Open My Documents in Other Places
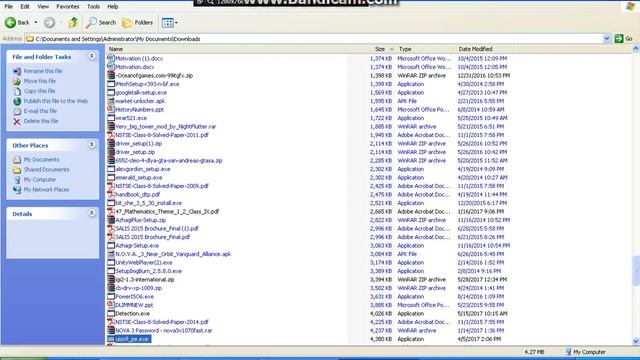This screenshot has height=360, width=640. point(41,160)
